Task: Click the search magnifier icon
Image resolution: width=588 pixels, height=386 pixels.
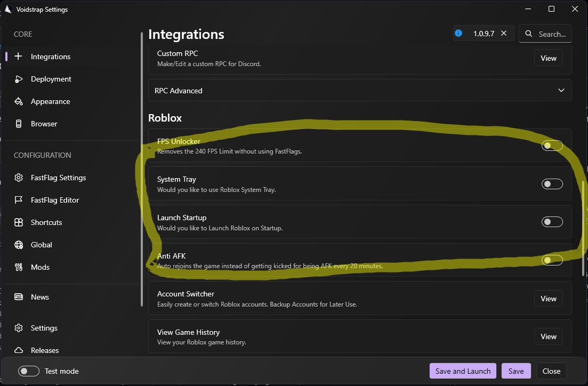Action: click(x=529, y=34)
